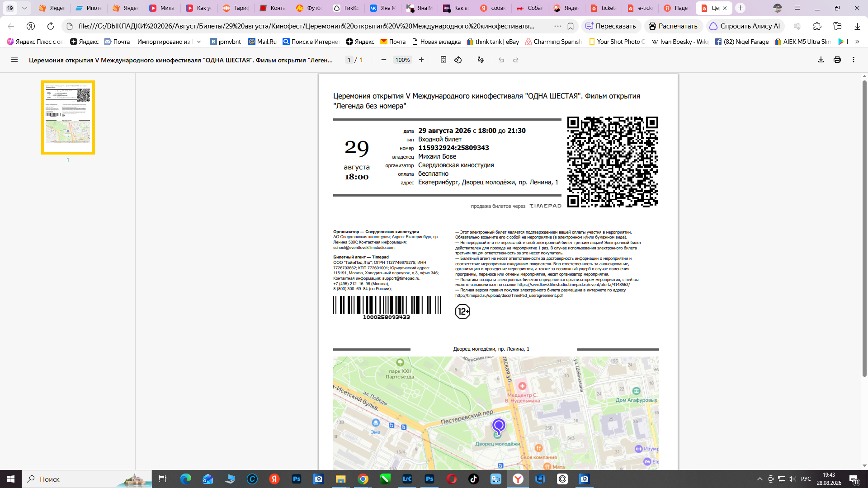Screen dimensions: 868x488
Task: Open the collections icon beside extensions
Action: tap(837, 26)
